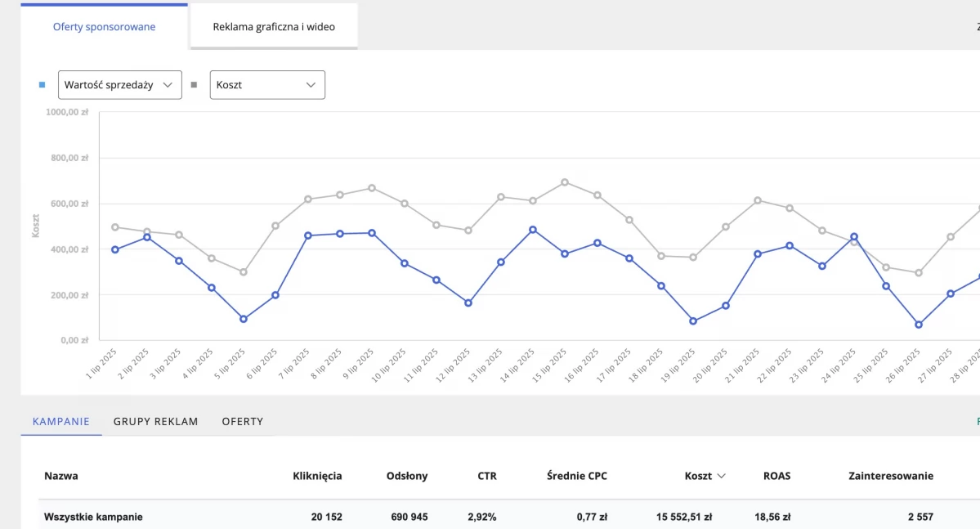The width and height of the screenshot is (980, 529).
Task: Open the Oferty sponsorowane tab
Action: click(x=104, y=27)
